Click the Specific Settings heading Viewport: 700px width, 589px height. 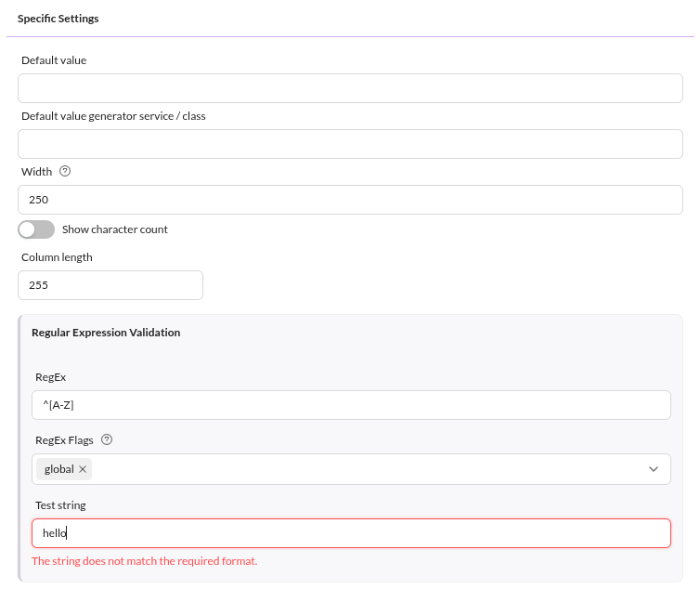[58, 19]
